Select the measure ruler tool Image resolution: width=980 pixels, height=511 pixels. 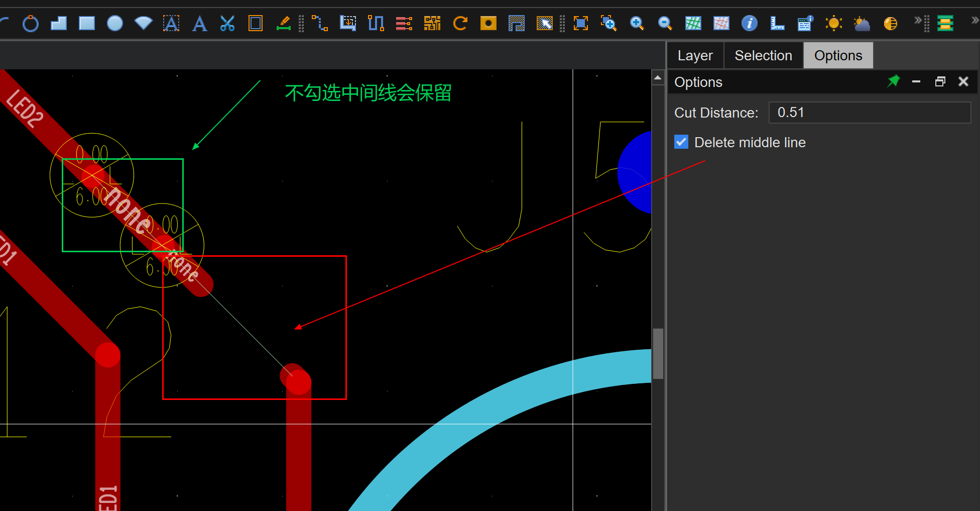[x=777, y=23]
